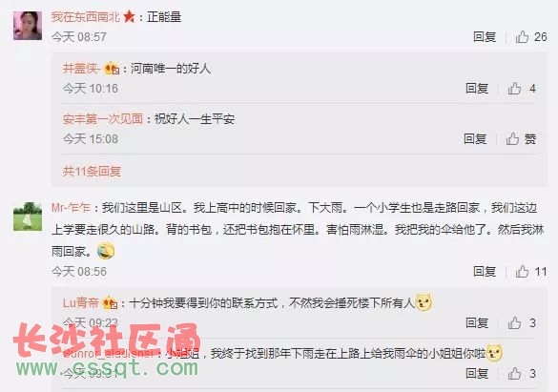This screenshot has width=558, height=392.
Task: Open 我在东西南北's profile via username
Action: point(86,17)
